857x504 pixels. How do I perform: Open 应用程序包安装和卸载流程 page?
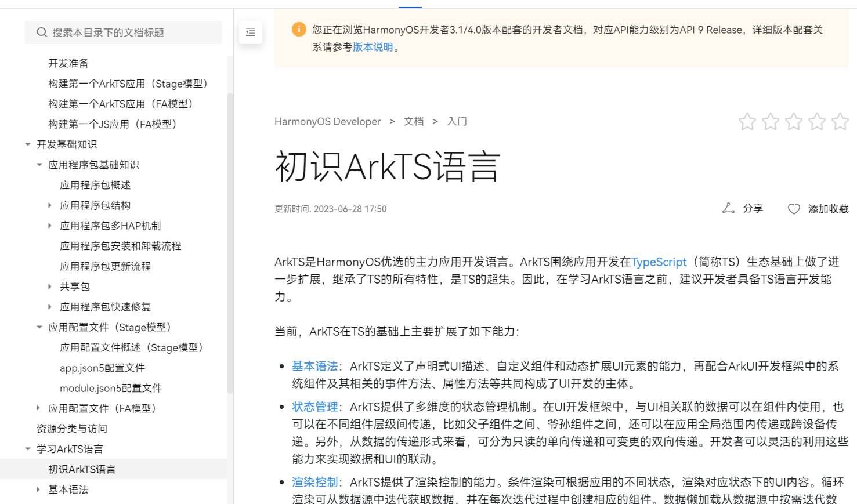(x=121, y=246)
